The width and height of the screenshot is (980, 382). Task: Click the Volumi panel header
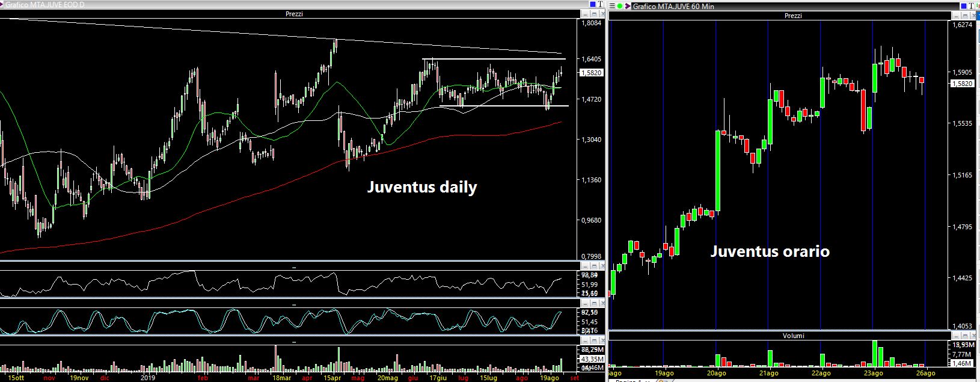(793, 336)
